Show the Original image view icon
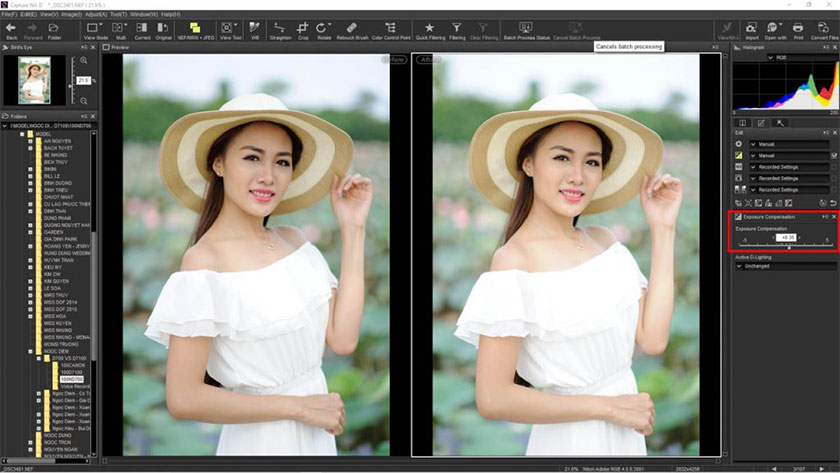Screen dimensions: 840x473 [163, 28]
